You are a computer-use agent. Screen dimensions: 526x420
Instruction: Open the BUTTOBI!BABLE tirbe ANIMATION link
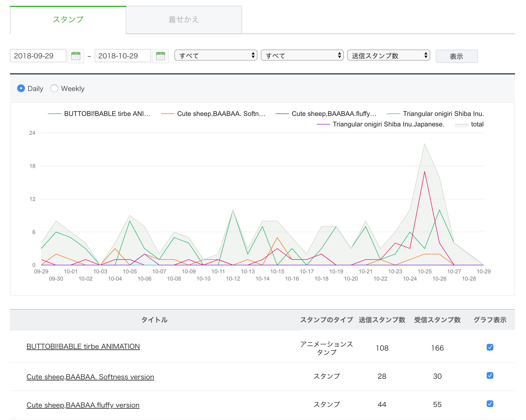pos(83,346)
